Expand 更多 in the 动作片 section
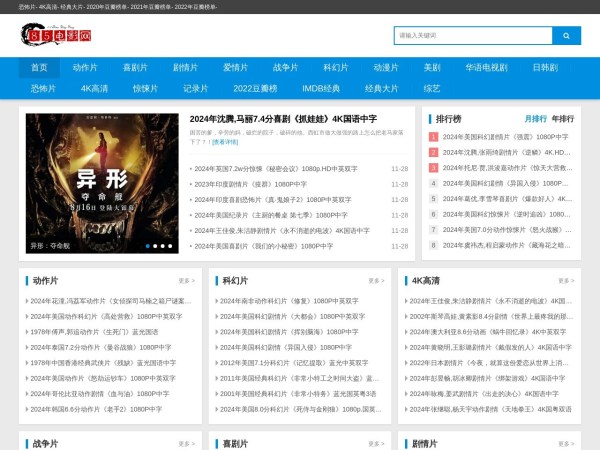This screenshot has height=450, width=600. pyautogui.click(x=187, y=281)
